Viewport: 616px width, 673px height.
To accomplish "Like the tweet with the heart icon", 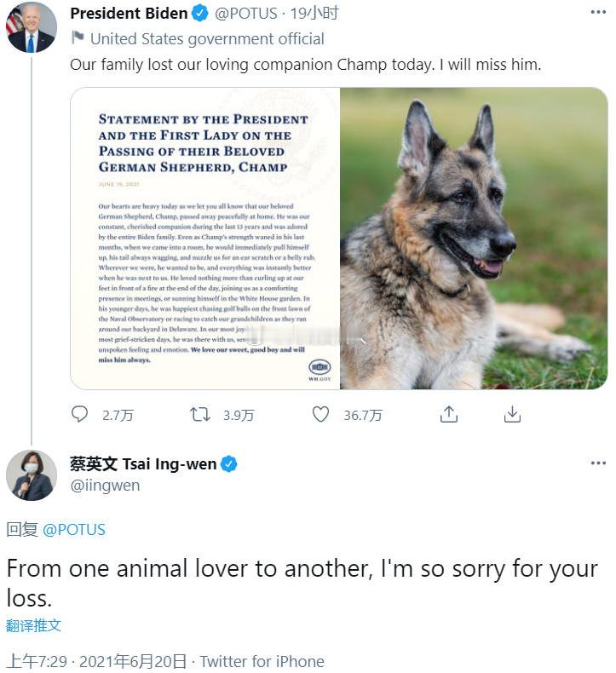I will (320, 414).
